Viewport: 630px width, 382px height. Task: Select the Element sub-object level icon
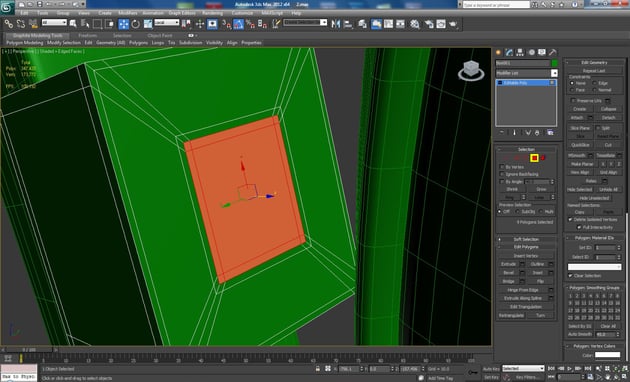pyautogui.click(x=543, y=158)
